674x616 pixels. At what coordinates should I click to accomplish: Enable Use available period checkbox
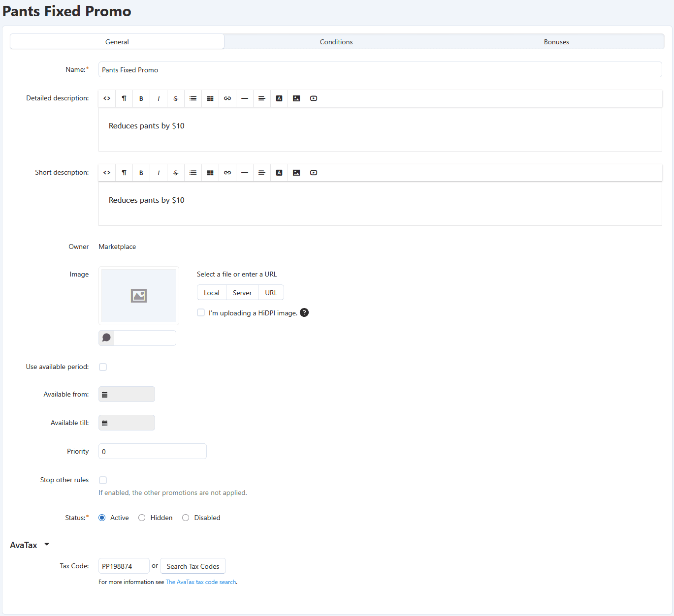103,367
